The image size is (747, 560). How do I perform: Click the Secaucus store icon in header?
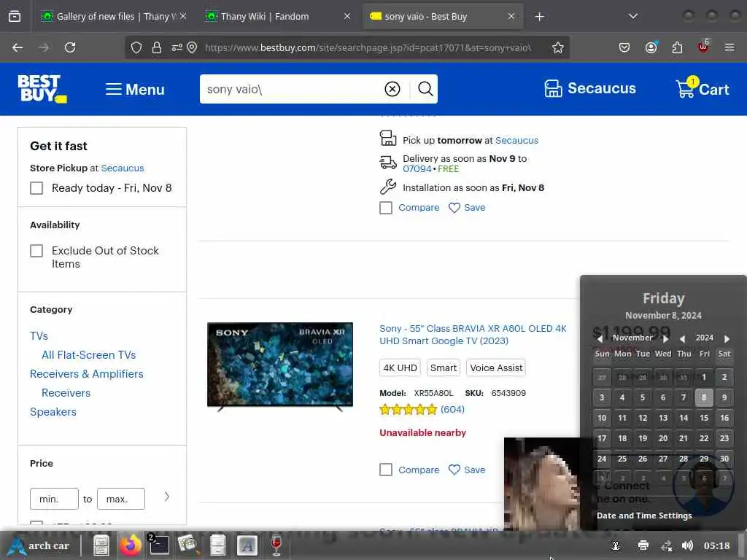(x=553, y=88)
